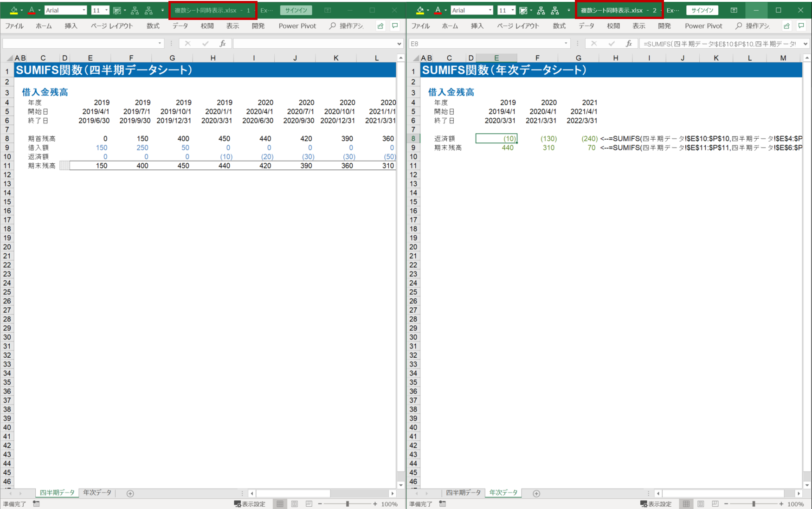Click zoom slider handle in right status bar
This screenshot has height=509, width=812.
pyautogui.click(x=754, y=504)
